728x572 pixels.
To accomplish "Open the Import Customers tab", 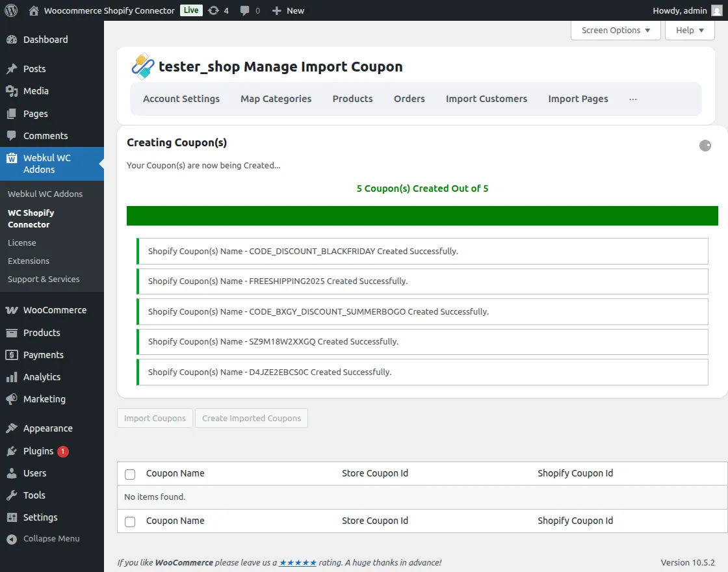I will coord(486,99).
